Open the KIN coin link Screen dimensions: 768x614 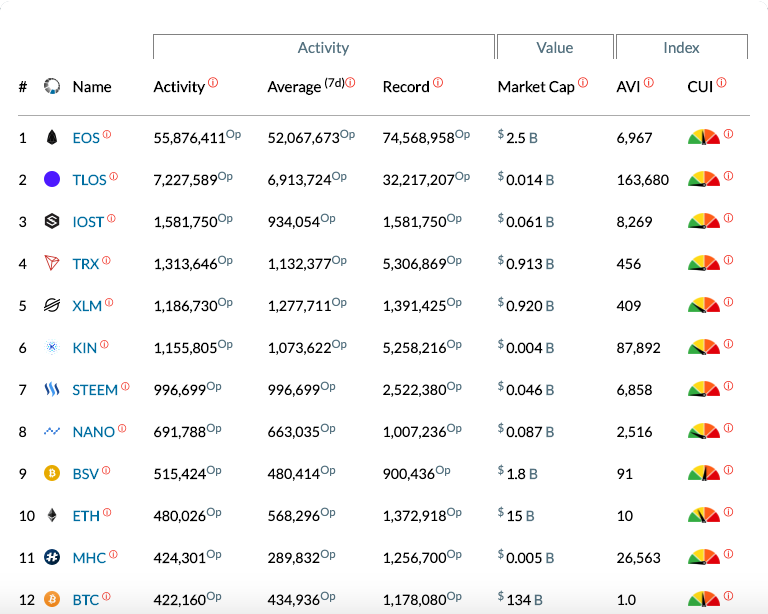coord(85,348)
